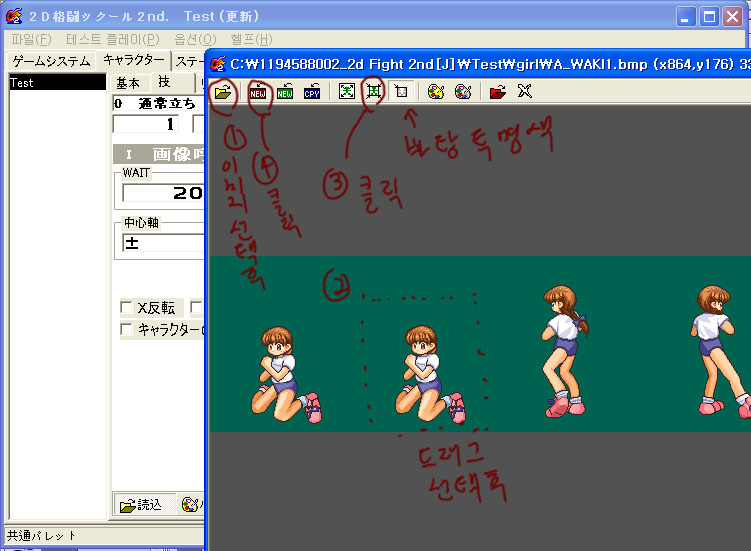Minimize the main 2D格闘ツクール window
Screen dimensions: 751x551
(x=686, y=17)
